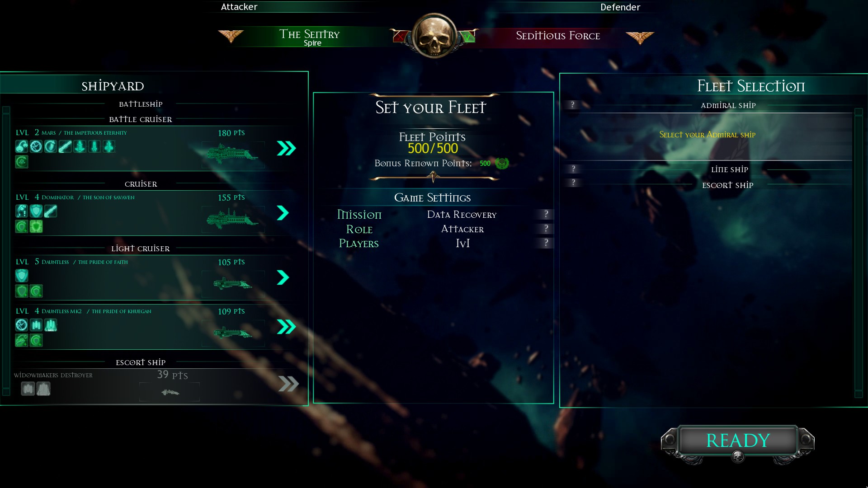Viewport: 868px width, 488px height.
Task: Expand Line Ship help question mark
Action: [x=573, y=169]
